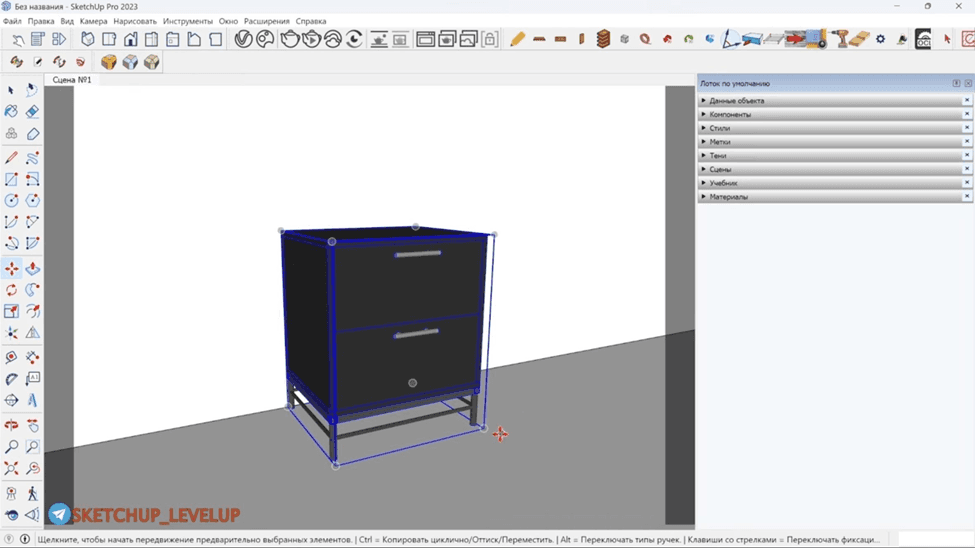Screen dimensions: 975x548
Task: Switch to the Сцена №1 scene tab
Action: click(x=72, y=80)
